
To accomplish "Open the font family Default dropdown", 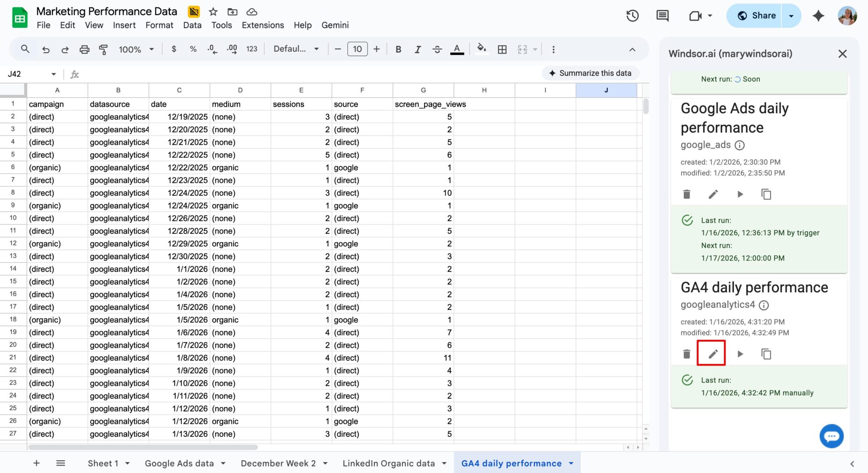I will [x=296, y=49].
